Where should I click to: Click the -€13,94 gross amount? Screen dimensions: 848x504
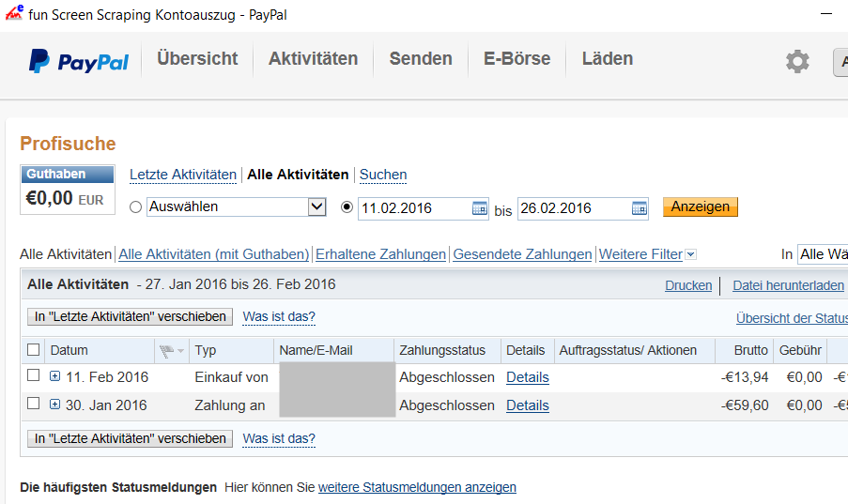tap(744, 377)
